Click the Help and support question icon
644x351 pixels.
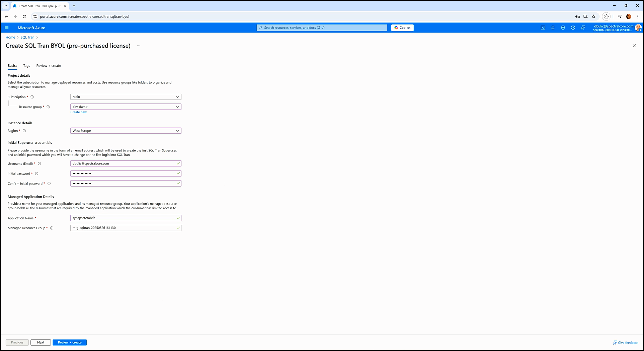coord(573,28)
